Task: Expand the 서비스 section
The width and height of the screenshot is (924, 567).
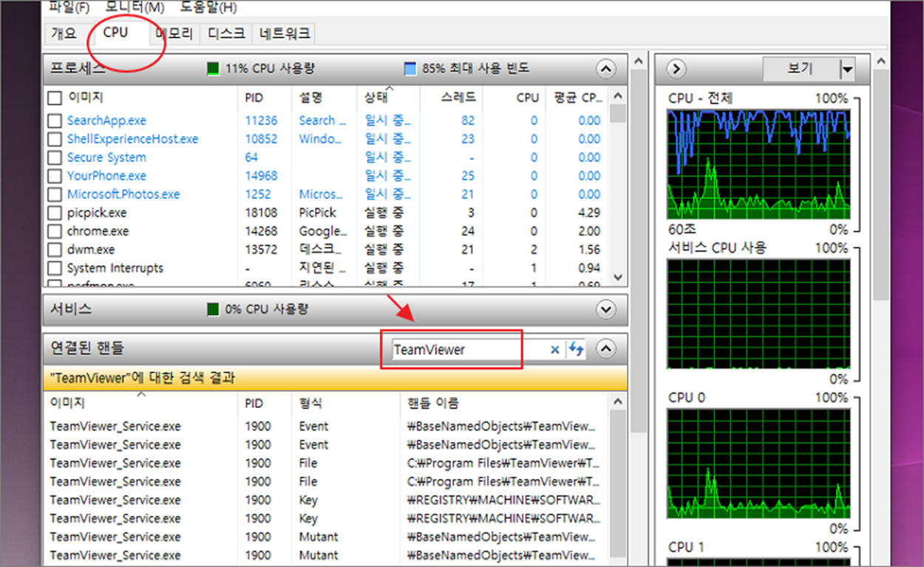Action: 605,309
